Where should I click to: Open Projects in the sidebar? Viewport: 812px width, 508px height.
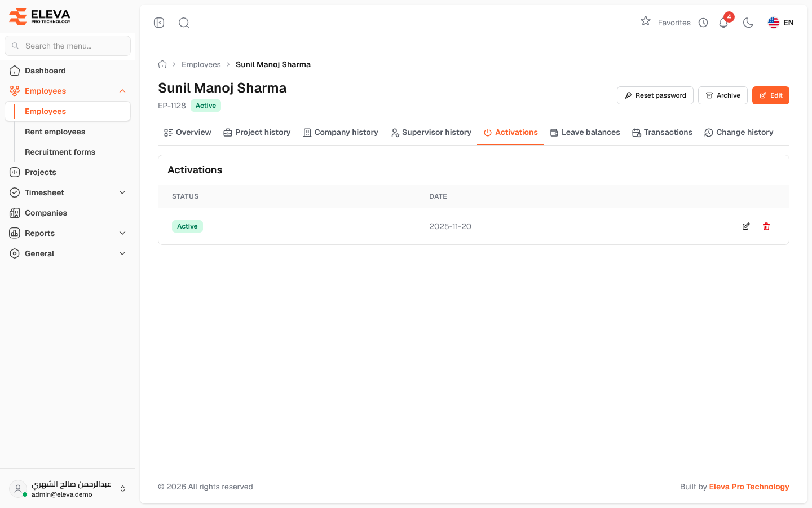pyautogui.click(x=68, y=172)
